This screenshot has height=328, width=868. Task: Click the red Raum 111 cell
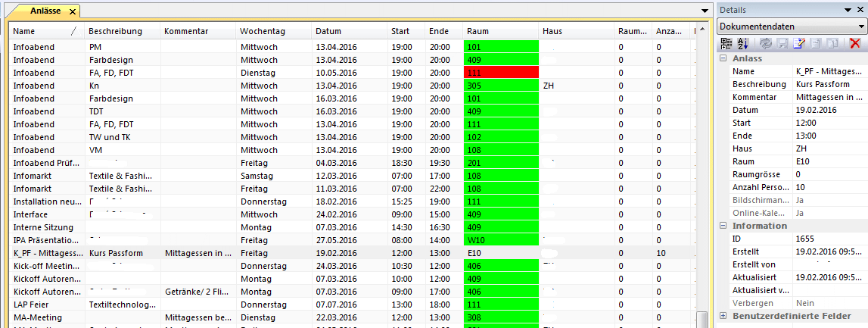[500, 73]
